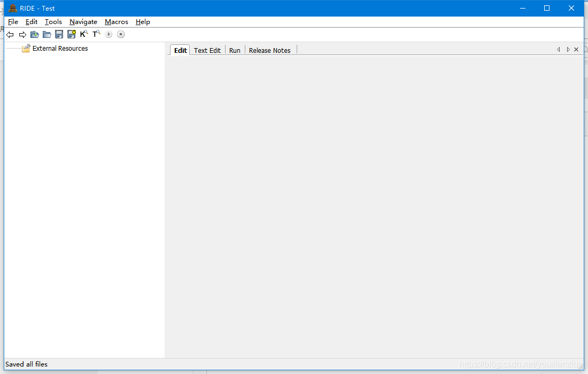Open the test search tool
The width and height of the screenshot is (588, 374).
[x=96, y=34]
